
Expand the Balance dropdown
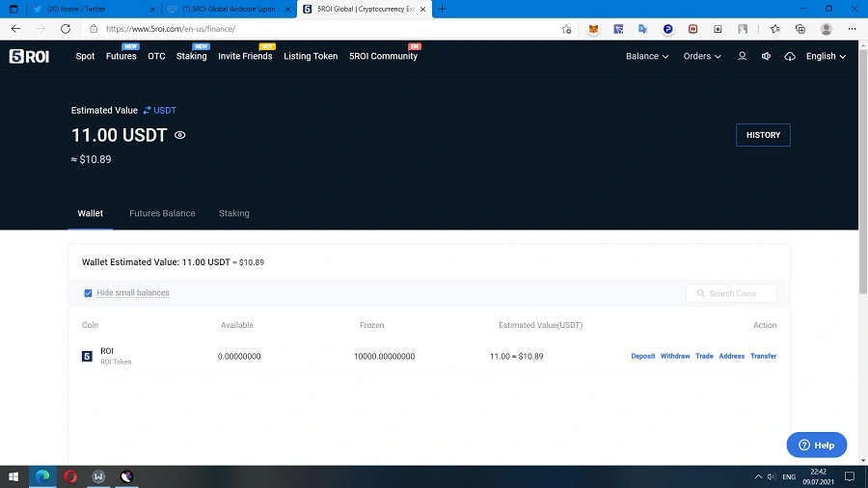pos(647,56)
